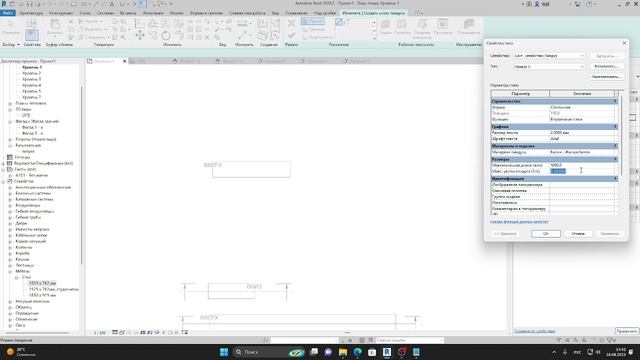Viewport: 640px width, 360px height.
Task: Click the type parameters list vertical scrollbar
Action: tap(621, 135)
